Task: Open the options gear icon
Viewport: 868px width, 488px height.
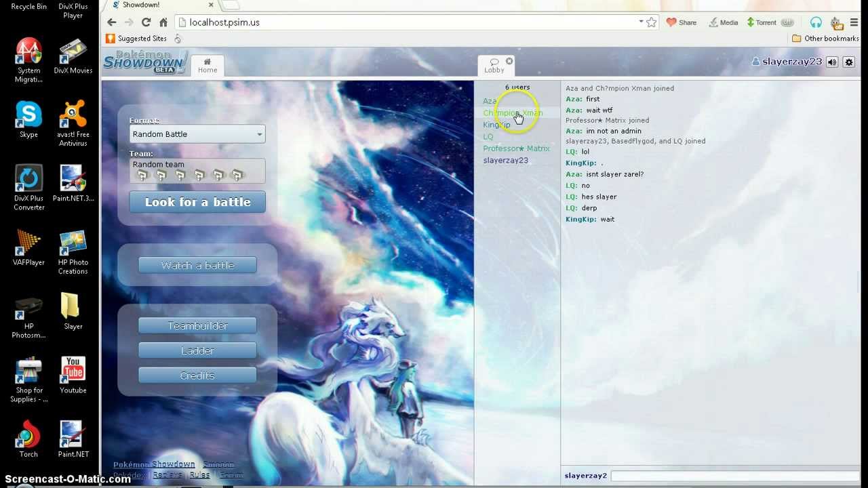Action: (848, 62)
